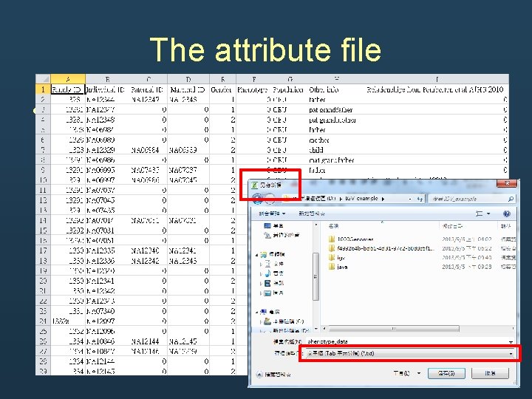
Task: Open the address bar history dropdown arrow
Action: pyautogui.click(x=410, y=199)
